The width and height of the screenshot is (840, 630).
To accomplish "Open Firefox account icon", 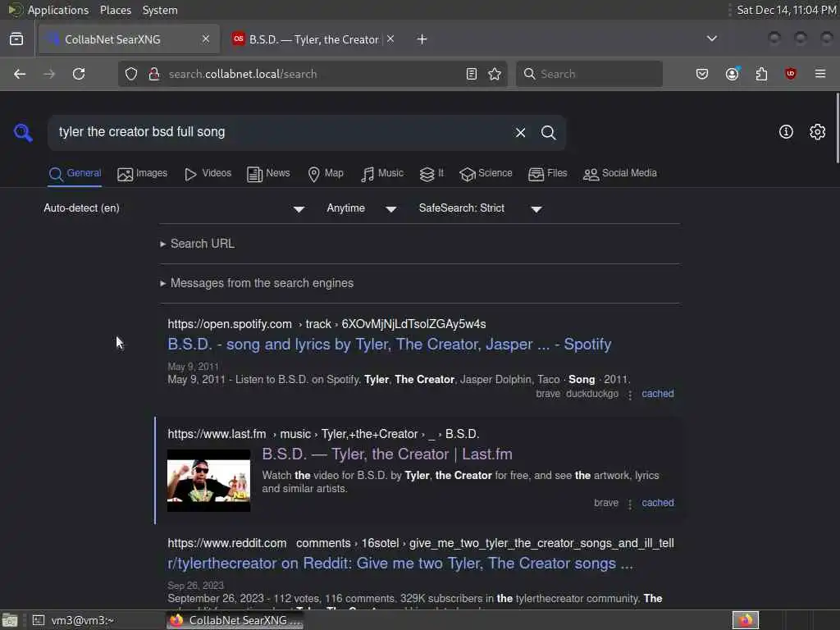I will pos(733,74).
